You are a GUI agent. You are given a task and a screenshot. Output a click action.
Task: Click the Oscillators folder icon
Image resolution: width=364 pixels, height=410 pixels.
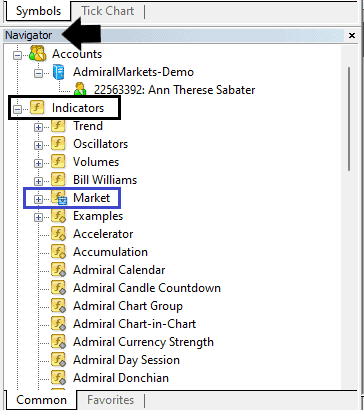click(58, 144)
